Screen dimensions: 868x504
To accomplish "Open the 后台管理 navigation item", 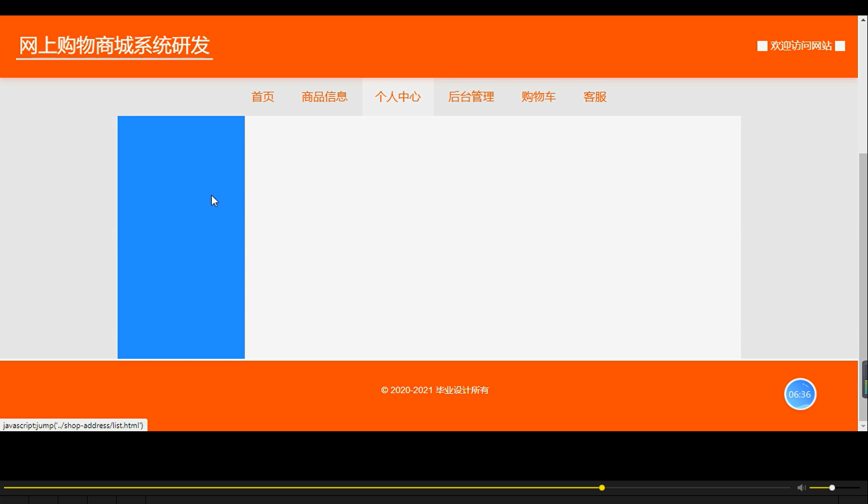I will (x=471, y=97).
